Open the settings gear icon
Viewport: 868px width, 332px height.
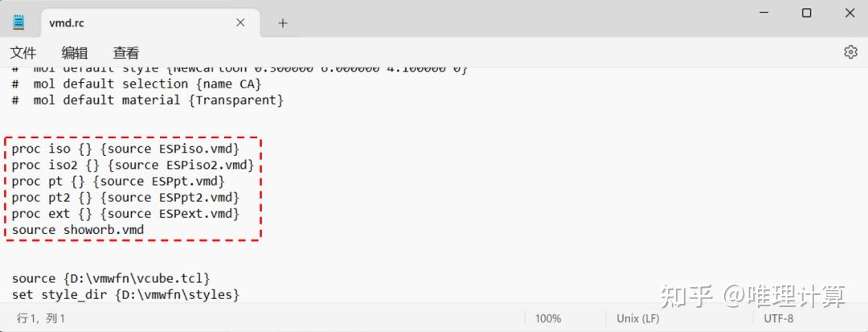850,52
